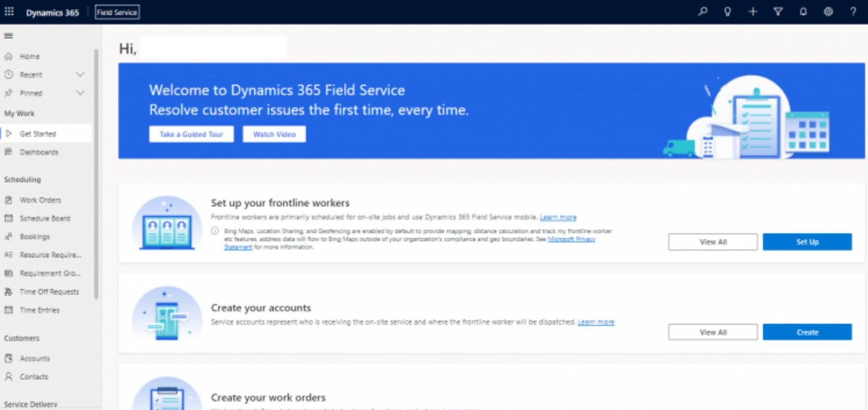Click the Recent clock icon
This screenshot has height=410, width=868.
click(x=8, y=75)
